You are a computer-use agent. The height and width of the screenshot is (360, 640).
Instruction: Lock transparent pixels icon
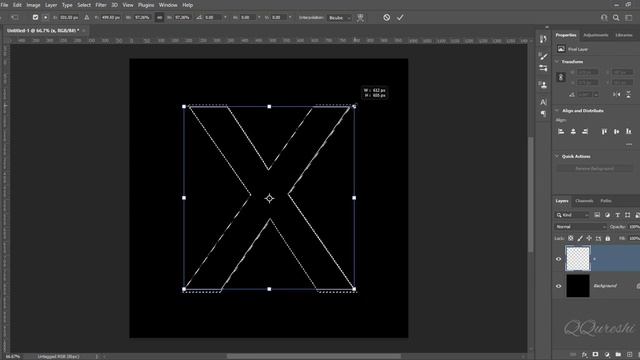click(571, 238)
